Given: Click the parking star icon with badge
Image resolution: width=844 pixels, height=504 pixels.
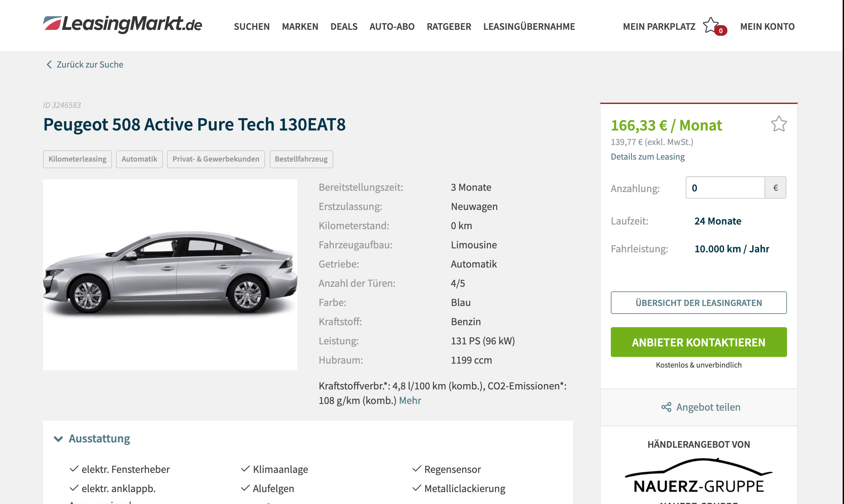Looking at the screenshot, I should click(714, 26).
